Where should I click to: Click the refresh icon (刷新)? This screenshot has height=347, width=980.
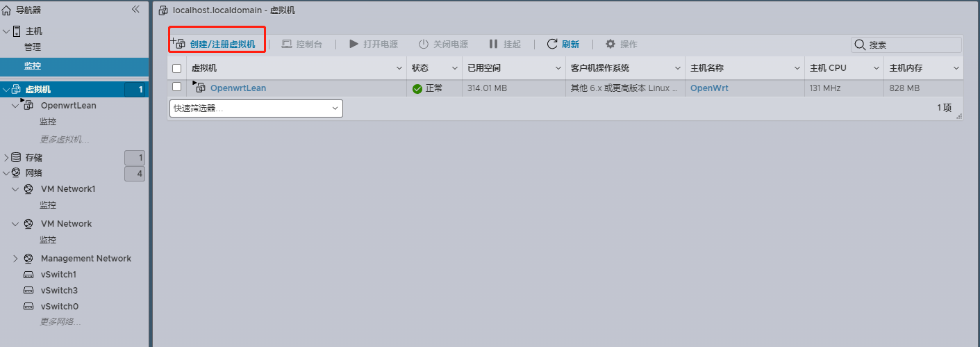point(552,44)
